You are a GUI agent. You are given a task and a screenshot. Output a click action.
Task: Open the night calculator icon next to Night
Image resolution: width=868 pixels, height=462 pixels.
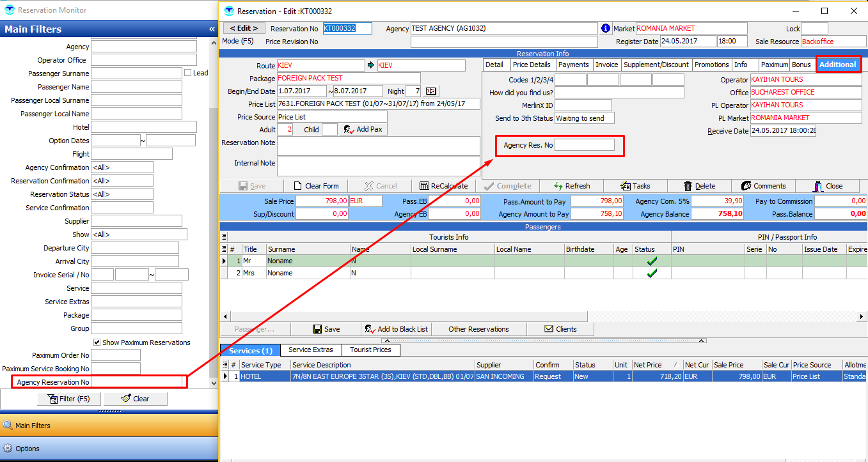click(x=431, y=91)
